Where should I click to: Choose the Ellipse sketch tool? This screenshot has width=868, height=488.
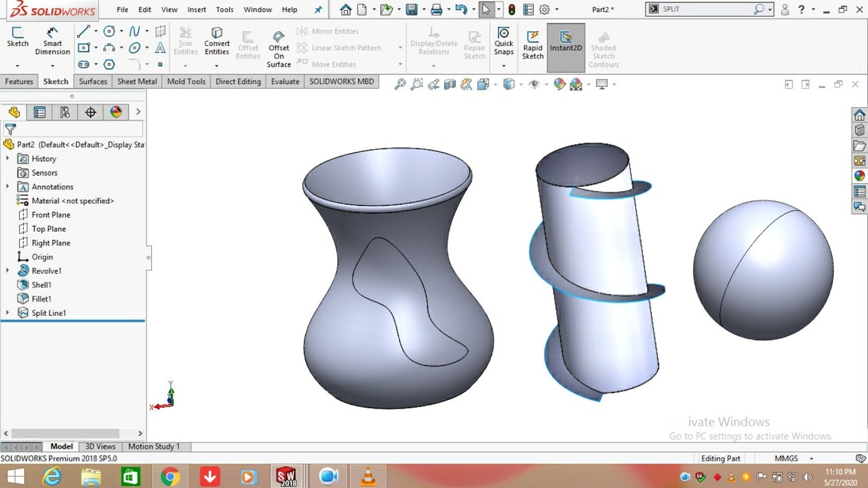(134, 47)
